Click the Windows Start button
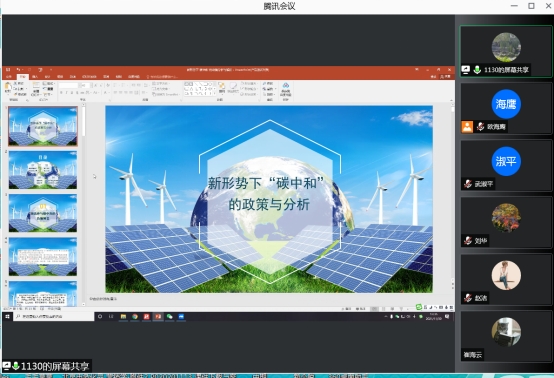 point(7,317)
